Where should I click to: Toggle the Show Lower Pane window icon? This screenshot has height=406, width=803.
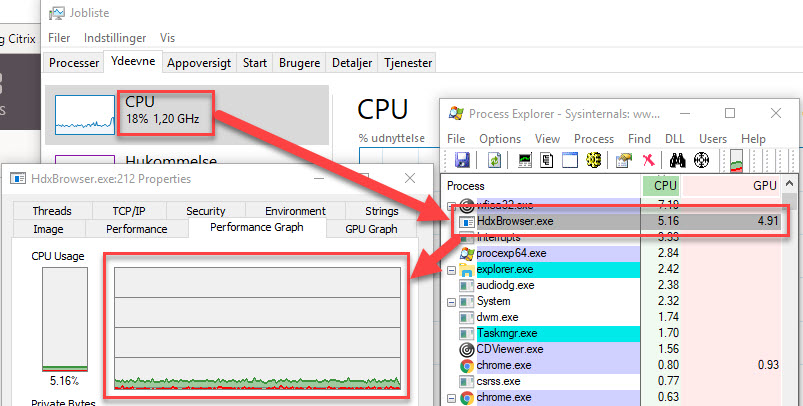click(x=569, y=160)
